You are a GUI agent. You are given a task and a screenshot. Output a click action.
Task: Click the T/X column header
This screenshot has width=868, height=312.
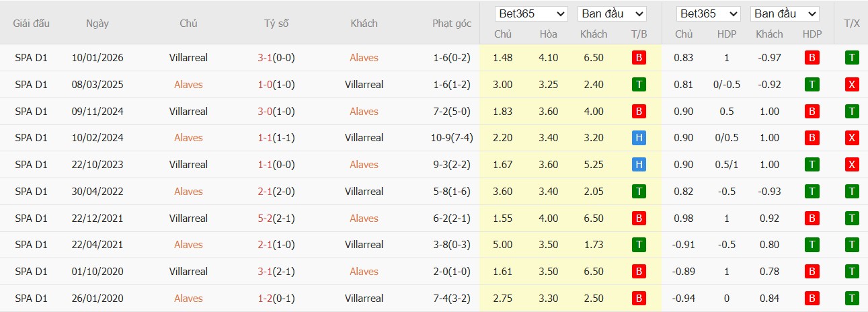pyautogui.click(x=852, y=24)
